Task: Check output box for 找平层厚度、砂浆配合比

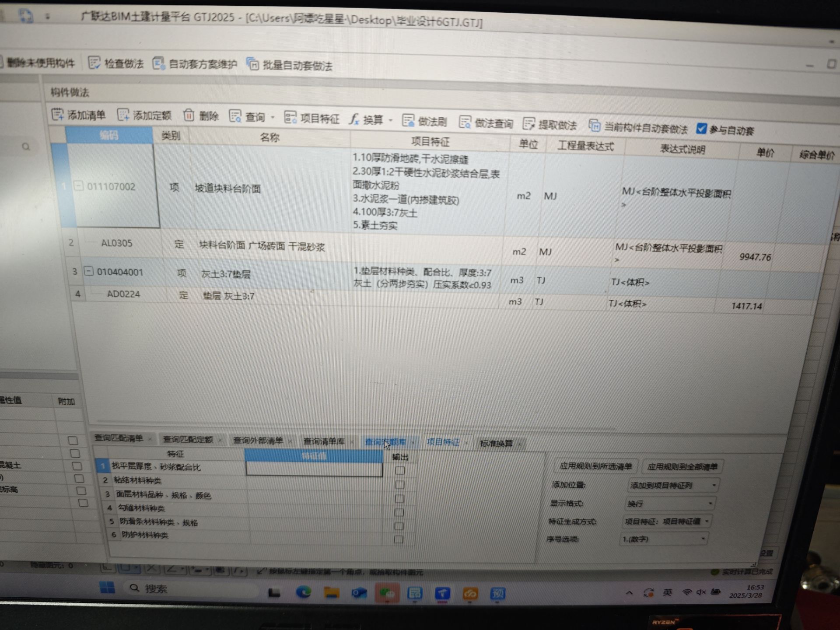Action: pos(399,471)
